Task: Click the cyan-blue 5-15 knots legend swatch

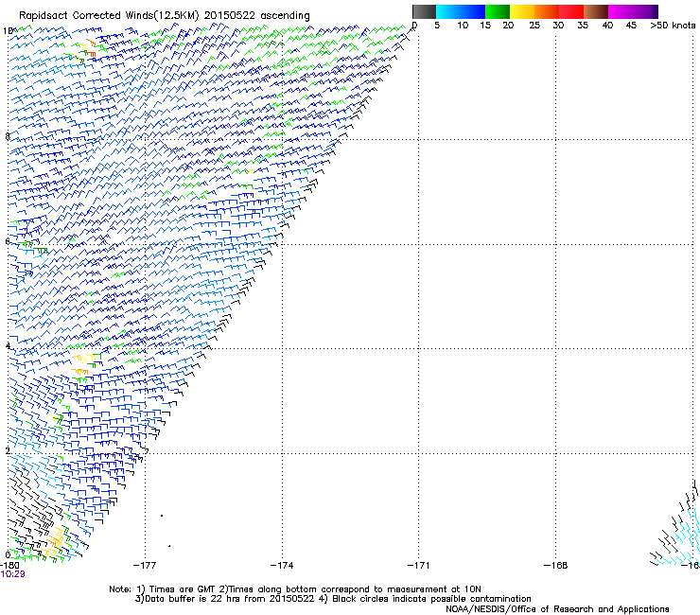Action: (x=461, y=11)
